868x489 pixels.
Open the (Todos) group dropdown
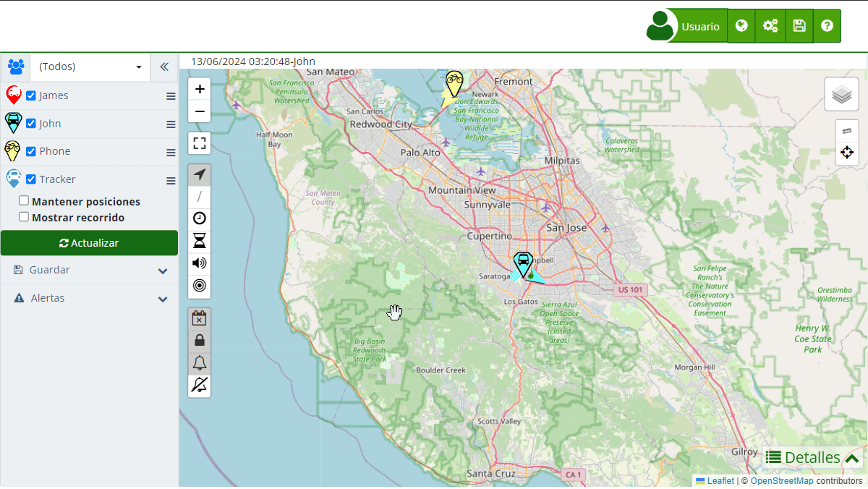(x=90, y=67)
